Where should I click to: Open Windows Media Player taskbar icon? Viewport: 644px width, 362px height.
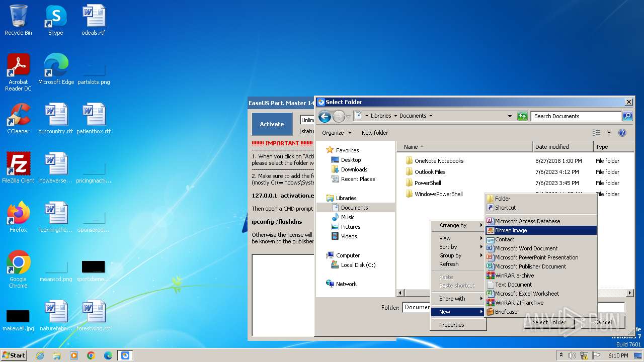click(74, 355)
